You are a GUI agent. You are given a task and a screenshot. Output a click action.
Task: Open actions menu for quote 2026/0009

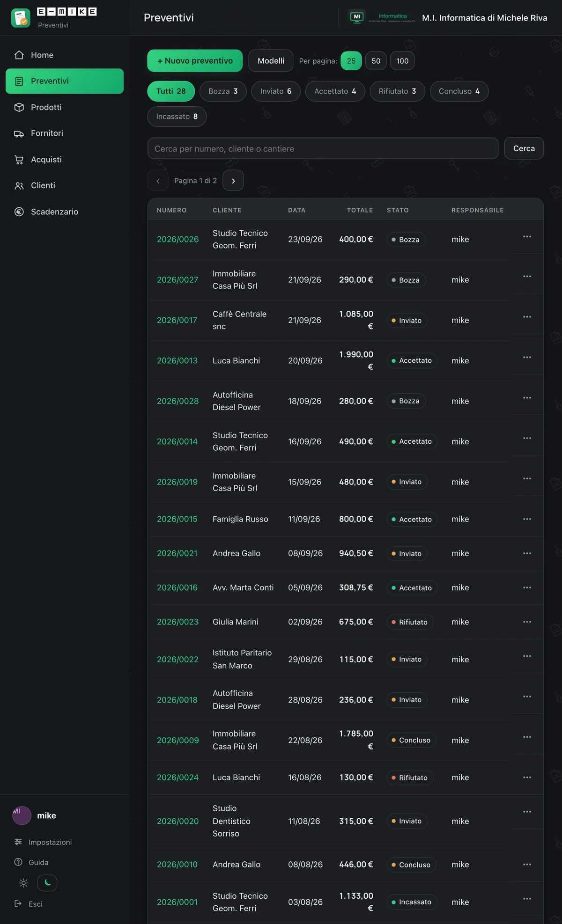tap(527, 737)
